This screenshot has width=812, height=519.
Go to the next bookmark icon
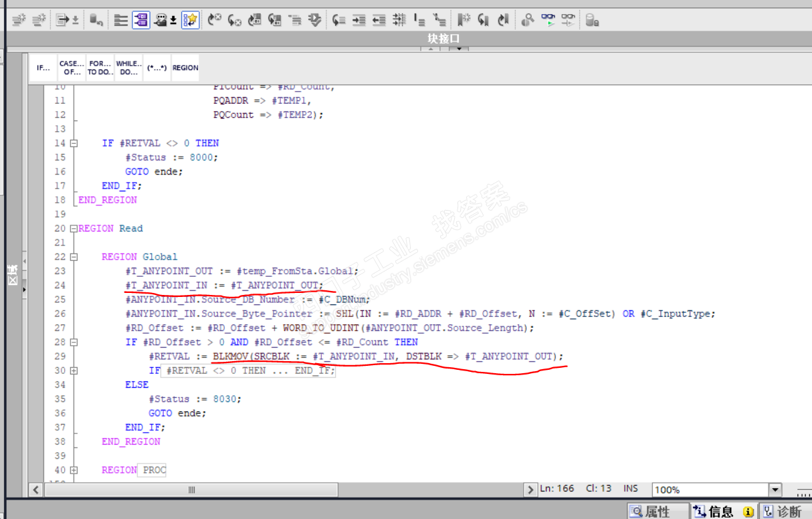coord(484,20)
